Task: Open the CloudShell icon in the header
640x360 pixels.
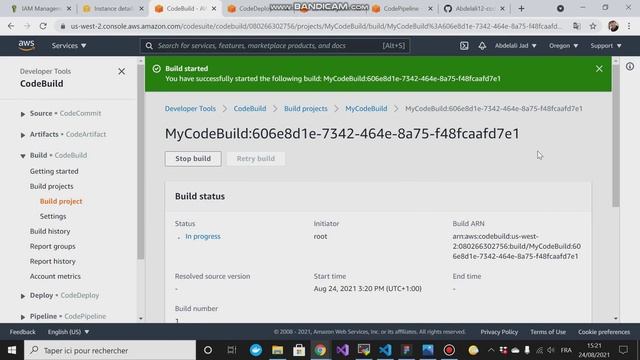Action: pos(464,46)
